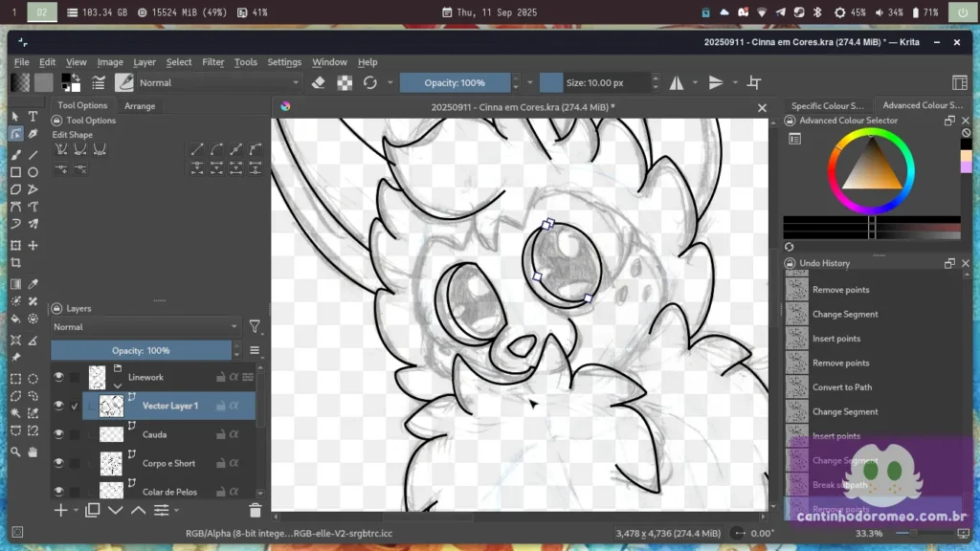Screen dimensions: 980x551
Task: Add a new layer with plus button
Action: pyautogui.click(x=60, y=511)
